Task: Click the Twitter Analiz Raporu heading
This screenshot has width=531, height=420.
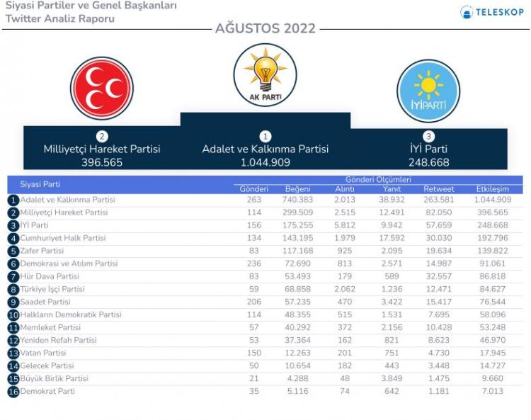Action: pos(60,18)
